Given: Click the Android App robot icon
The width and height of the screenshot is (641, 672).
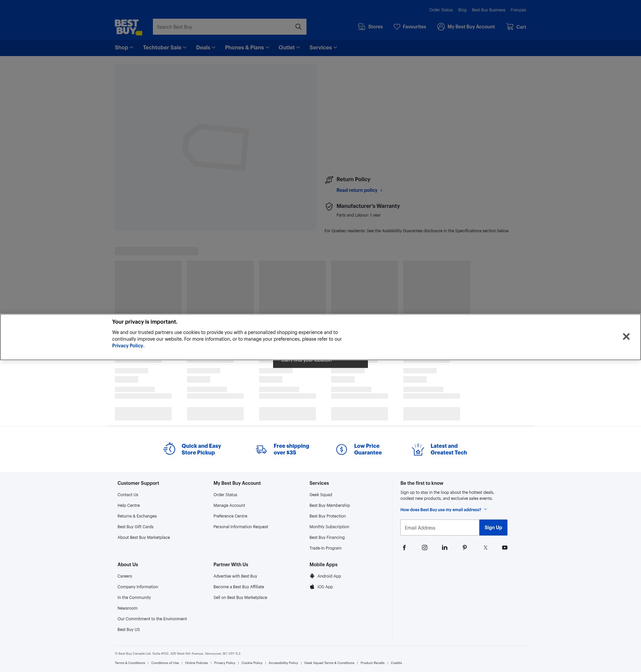Looking at the screenshot, I should [x=312, y=576].
